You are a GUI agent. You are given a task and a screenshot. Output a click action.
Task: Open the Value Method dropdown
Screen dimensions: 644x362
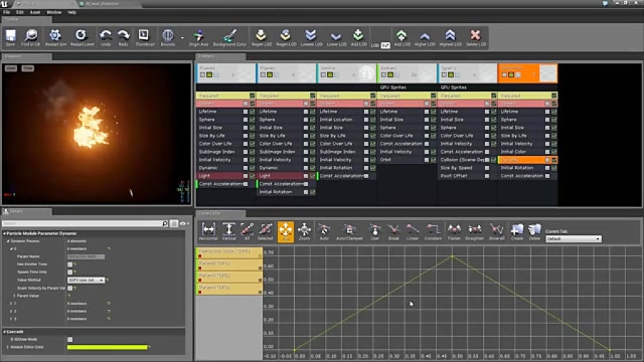(x=86, y=280)
